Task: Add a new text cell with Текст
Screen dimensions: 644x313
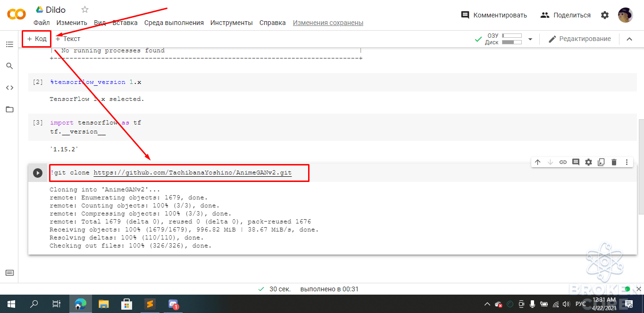Action: click(x=68, y=39)
